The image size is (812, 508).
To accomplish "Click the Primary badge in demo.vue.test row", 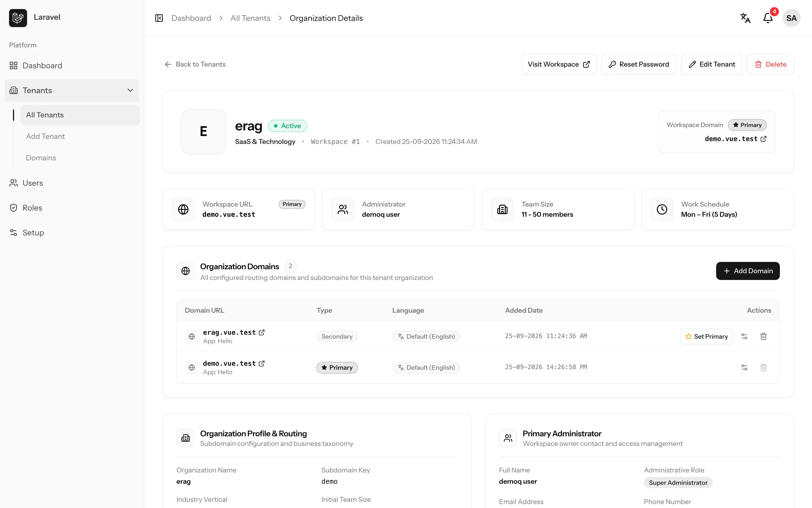I will pos(337,367).
